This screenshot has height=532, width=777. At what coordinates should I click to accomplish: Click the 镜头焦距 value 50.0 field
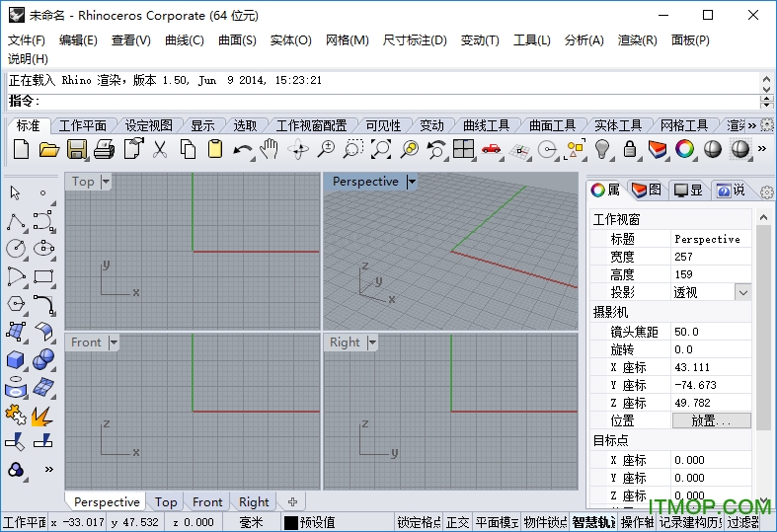tap(711, 332)
